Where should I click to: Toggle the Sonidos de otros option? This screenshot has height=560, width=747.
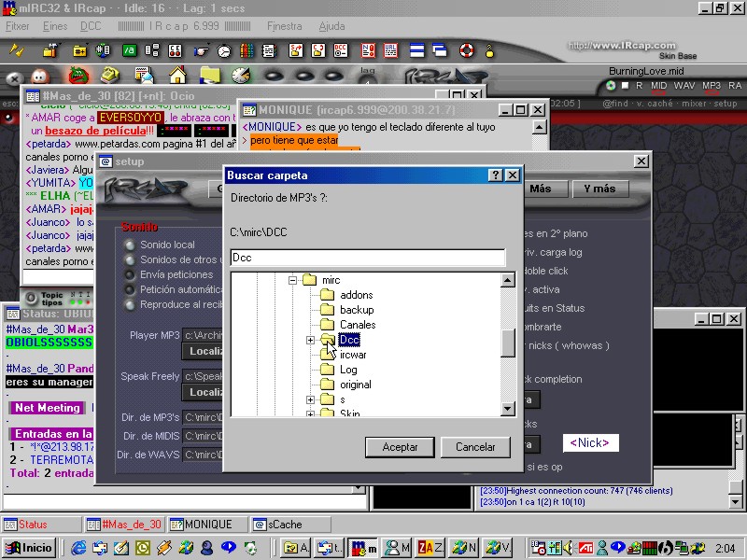(x=129, y=260)
